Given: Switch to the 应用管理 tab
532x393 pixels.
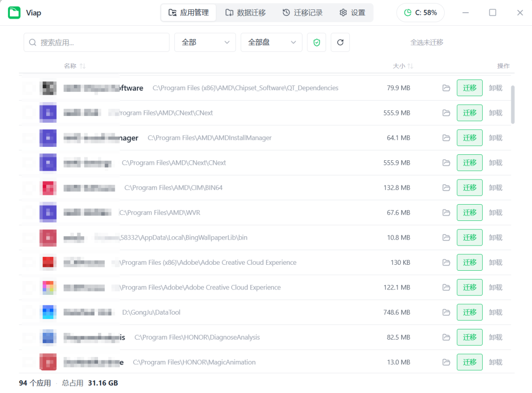Looking at the screenshot, I should coord(189,13).
